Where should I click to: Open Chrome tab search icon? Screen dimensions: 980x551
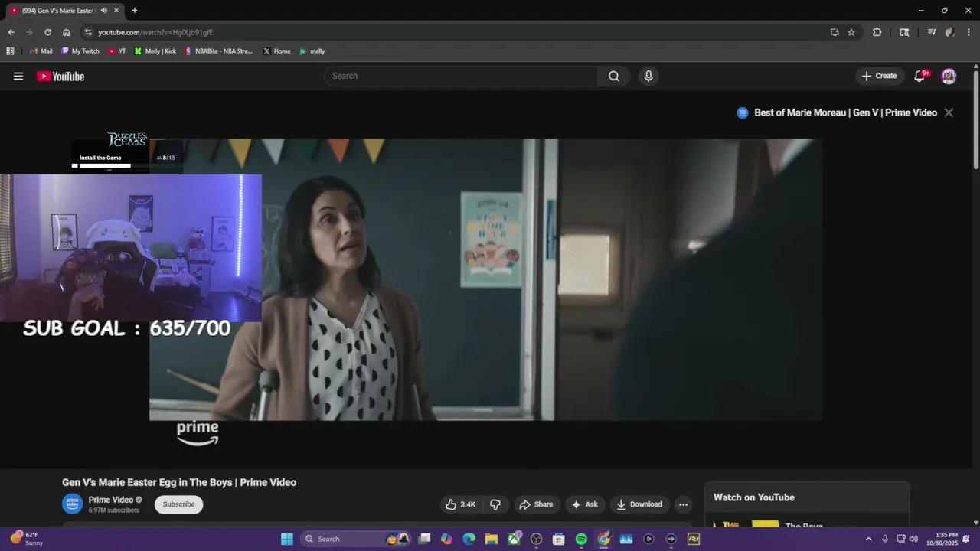904,32
